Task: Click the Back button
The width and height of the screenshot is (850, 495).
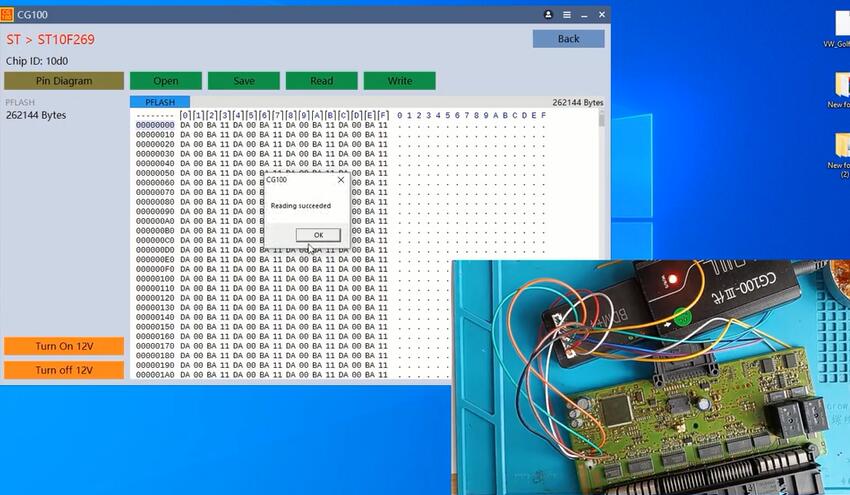Action: [568, 39]
